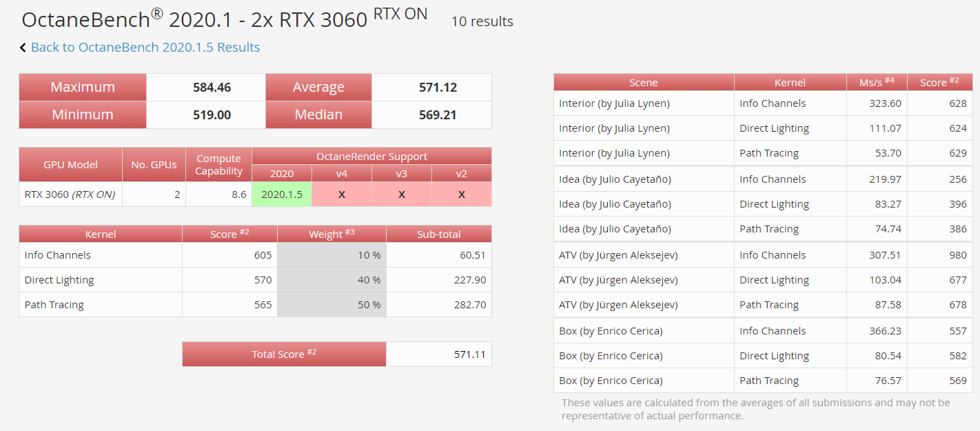Click the Weight #3 column header
Viewport: 980px width, 431px height.
pyautogui.click(x=331, y=234)
